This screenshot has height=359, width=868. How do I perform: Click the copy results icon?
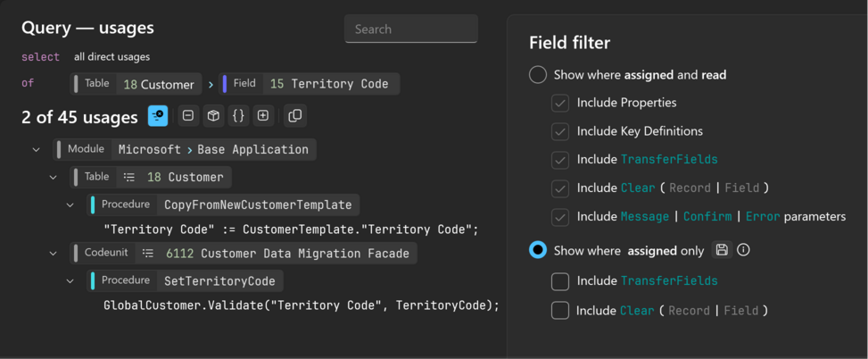point(295,116)
